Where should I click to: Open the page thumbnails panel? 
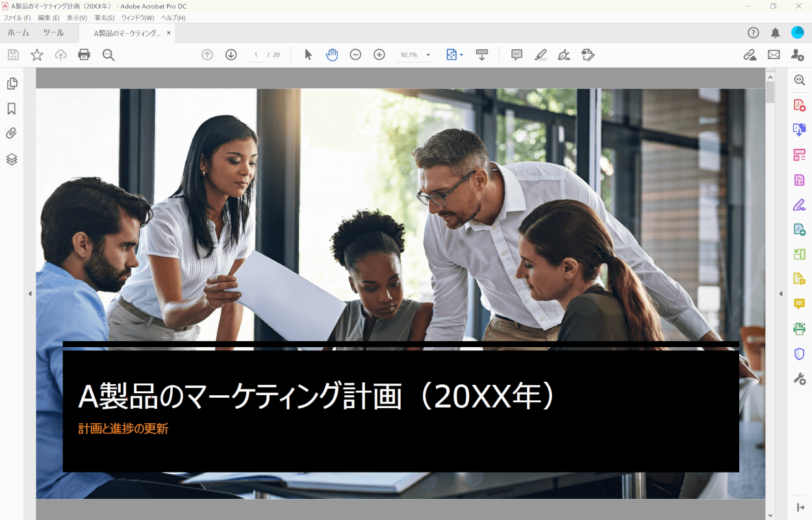tap(11, 83)
